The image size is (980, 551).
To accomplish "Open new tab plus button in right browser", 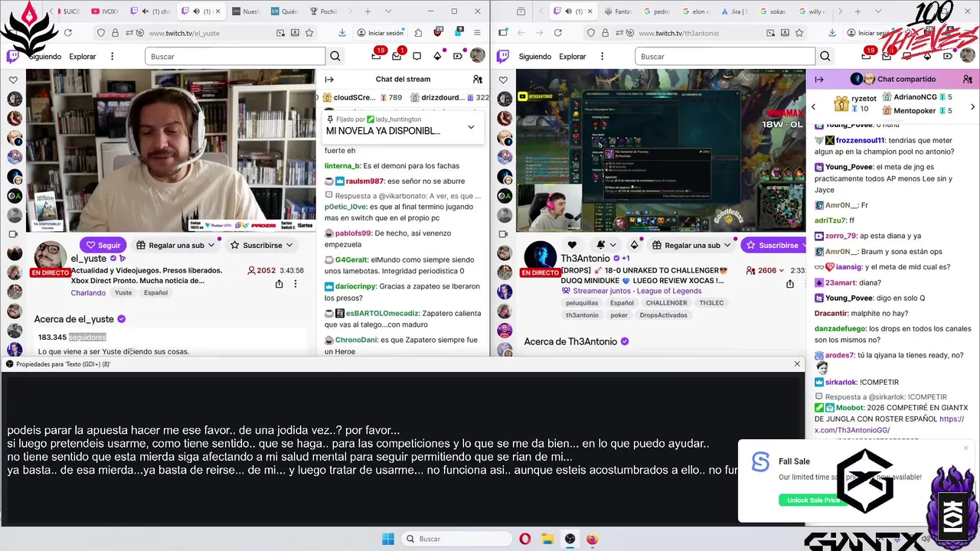I will (857, 11).
